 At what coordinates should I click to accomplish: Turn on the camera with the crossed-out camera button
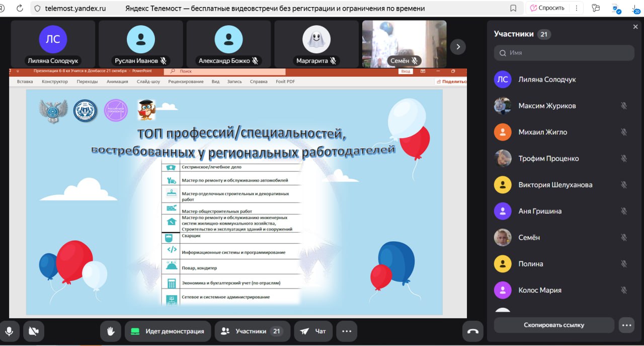(x=34, y=331)
